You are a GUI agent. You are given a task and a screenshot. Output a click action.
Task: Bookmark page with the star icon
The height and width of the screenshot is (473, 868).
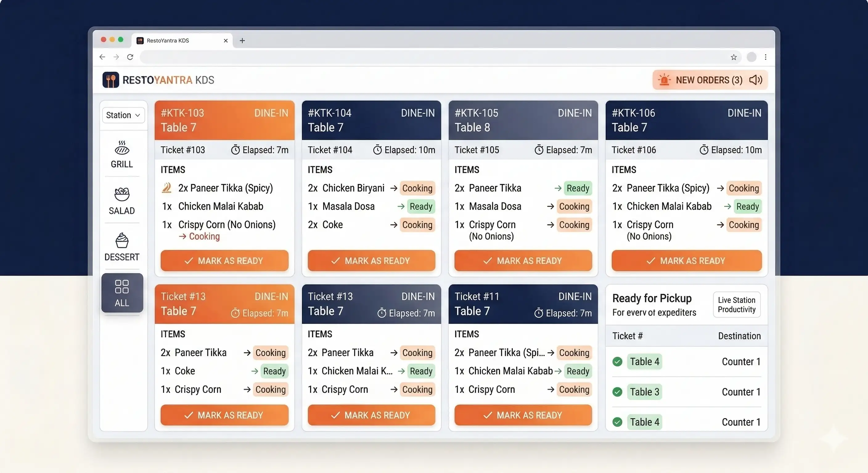(734, 57)
